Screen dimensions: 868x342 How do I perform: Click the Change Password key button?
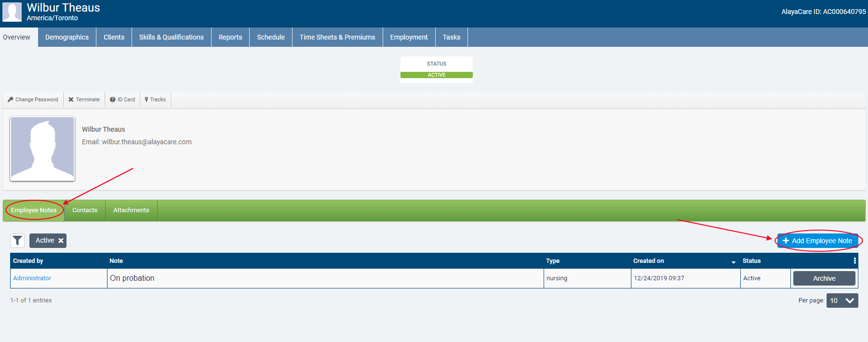coord(33,99)
